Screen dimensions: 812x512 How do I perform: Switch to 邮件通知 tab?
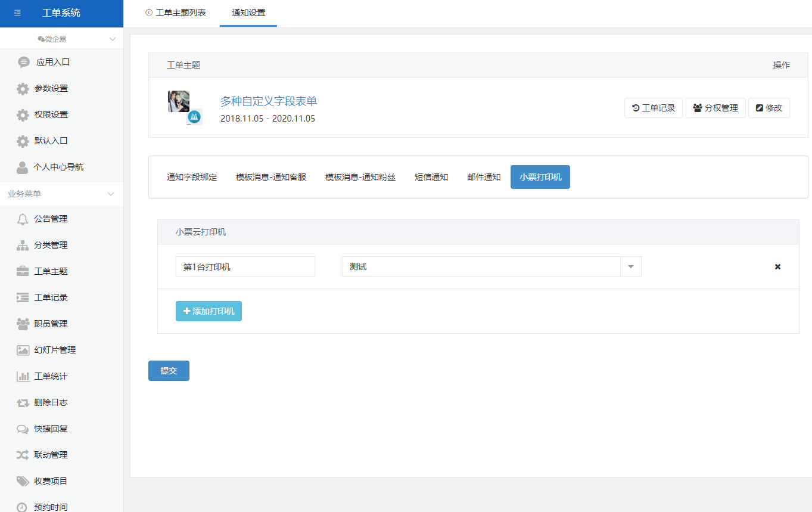point(484,177)
